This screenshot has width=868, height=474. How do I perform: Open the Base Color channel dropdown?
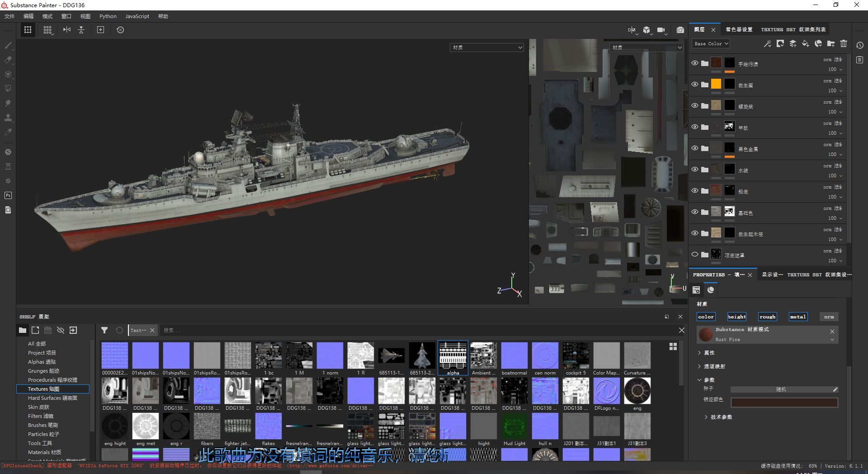tap(711, 43)
